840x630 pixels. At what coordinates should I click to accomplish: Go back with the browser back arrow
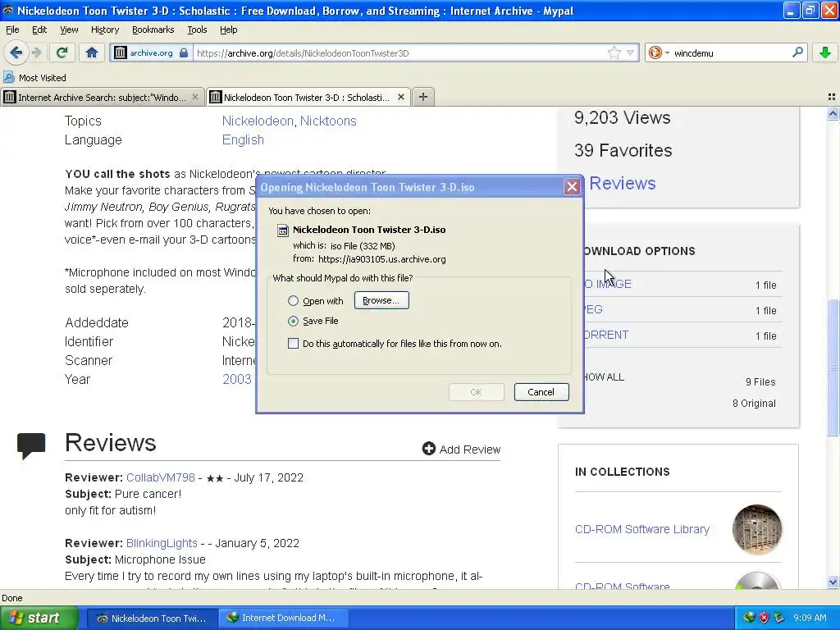[16, 52]
